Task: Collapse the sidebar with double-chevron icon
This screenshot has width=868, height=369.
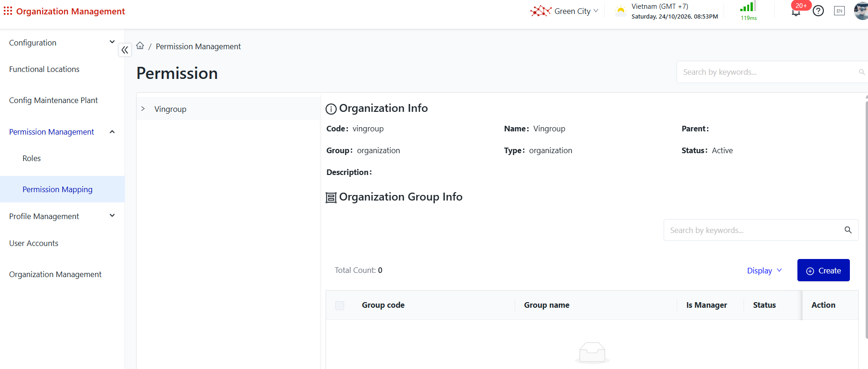Action: click(125, 50)
